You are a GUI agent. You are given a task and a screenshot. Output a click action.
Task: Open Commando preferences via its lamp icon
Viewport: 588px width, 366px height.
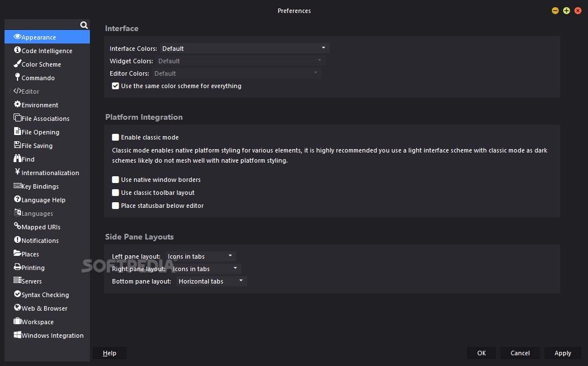click(16, 77)
